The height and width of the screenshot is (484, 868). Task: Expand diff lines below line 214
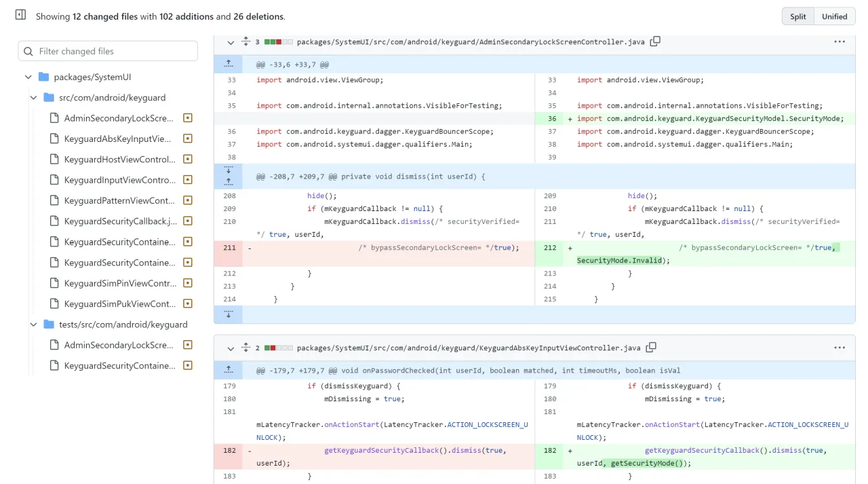(x=228, y=314)
